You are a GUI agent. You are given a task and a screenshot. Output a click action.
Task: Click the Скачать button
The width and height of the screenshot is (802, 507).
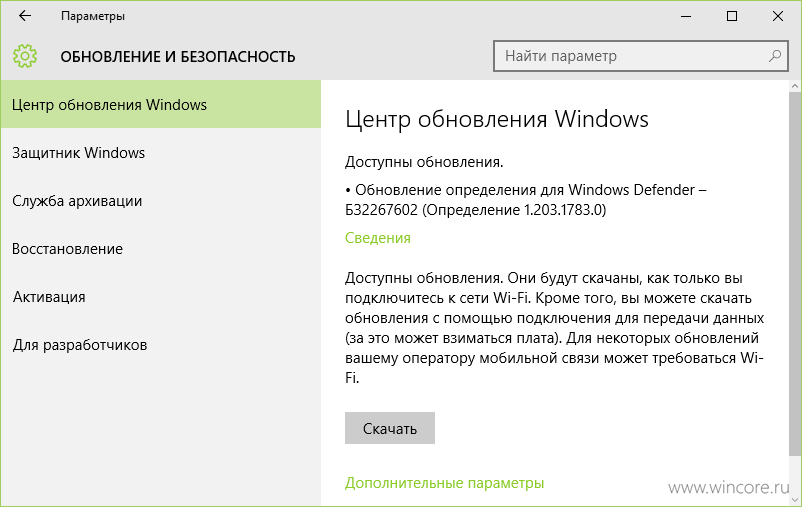(390, 428)
